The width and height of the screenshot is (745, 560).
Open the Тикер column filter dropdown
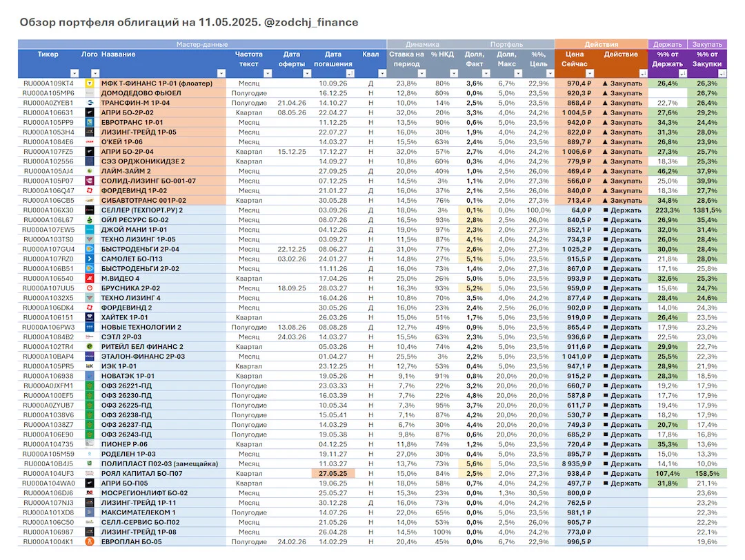74,73
